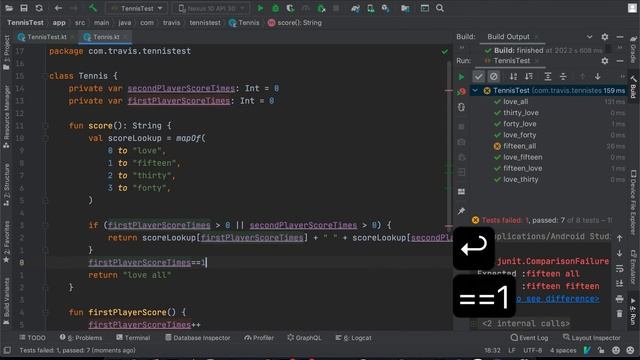Click the Back navigation arrow
This screenshot has width=640, height=360.
(58, 8)
